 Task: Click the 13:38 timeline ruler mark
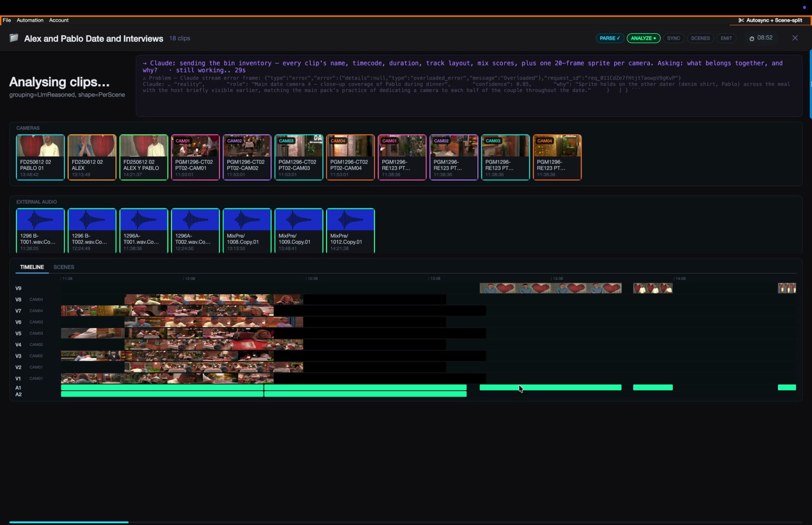pyautogui.click(x=558, y=278)
